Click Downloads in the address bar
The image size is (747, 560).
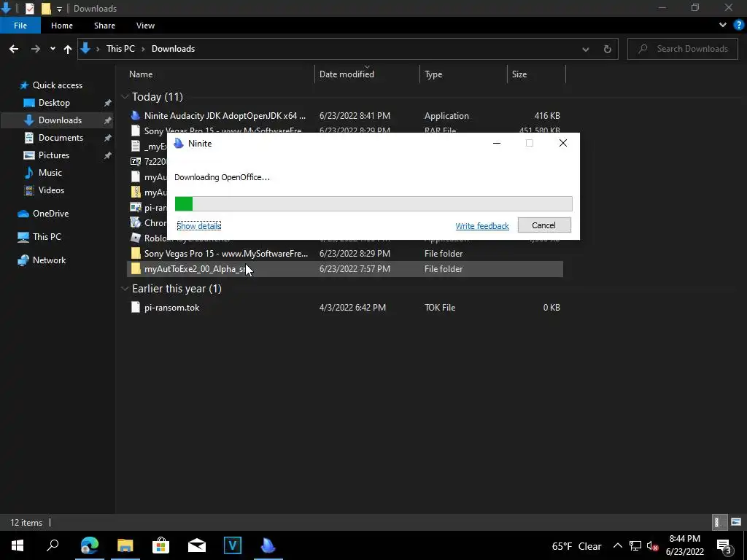[x=173, y=49]
